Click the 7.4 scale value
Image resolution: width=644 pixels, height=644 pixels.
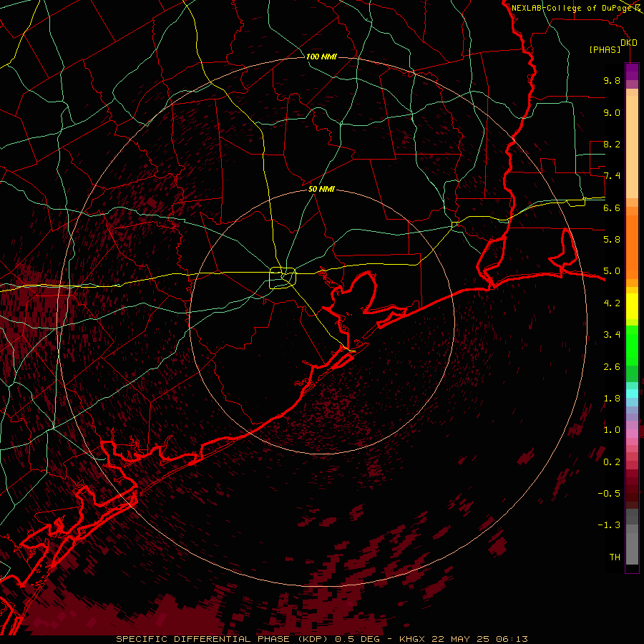(612, 176)
